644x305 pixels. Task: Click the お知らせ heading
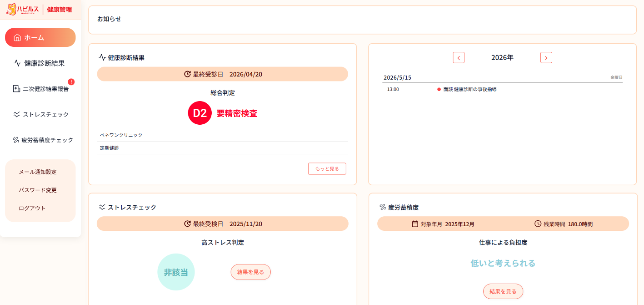click(x=109, y=19)
